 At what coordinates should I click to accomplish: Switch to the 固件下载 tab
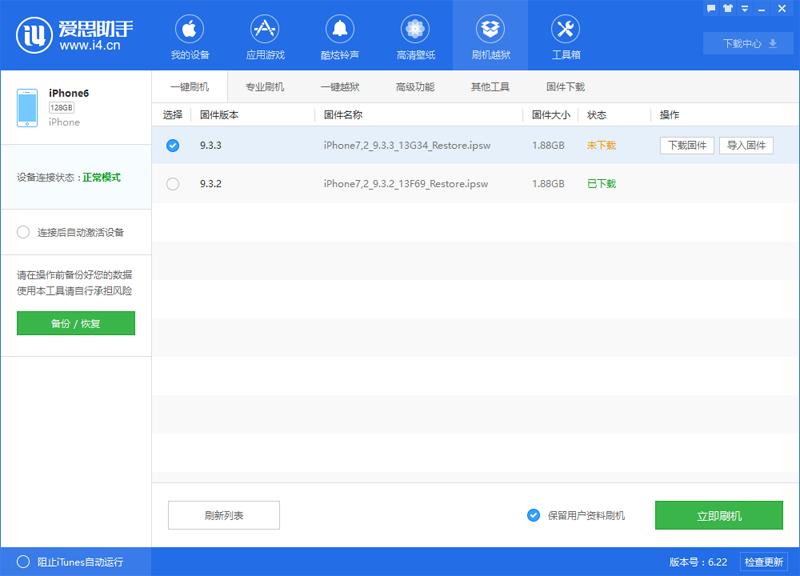[x=561, y=87]
